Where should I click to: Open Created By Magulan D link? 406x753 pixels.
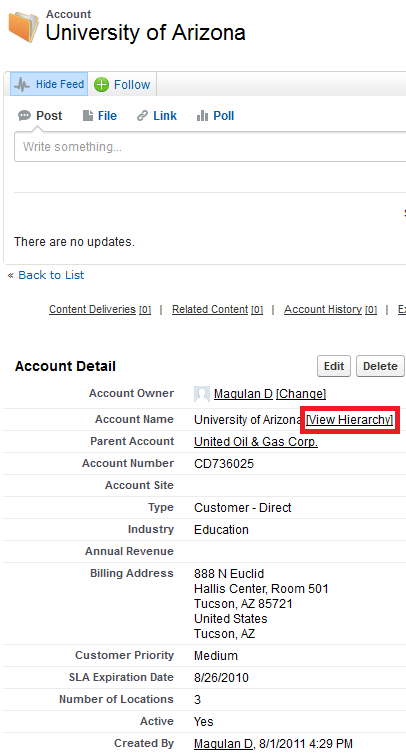pos(223,744)
